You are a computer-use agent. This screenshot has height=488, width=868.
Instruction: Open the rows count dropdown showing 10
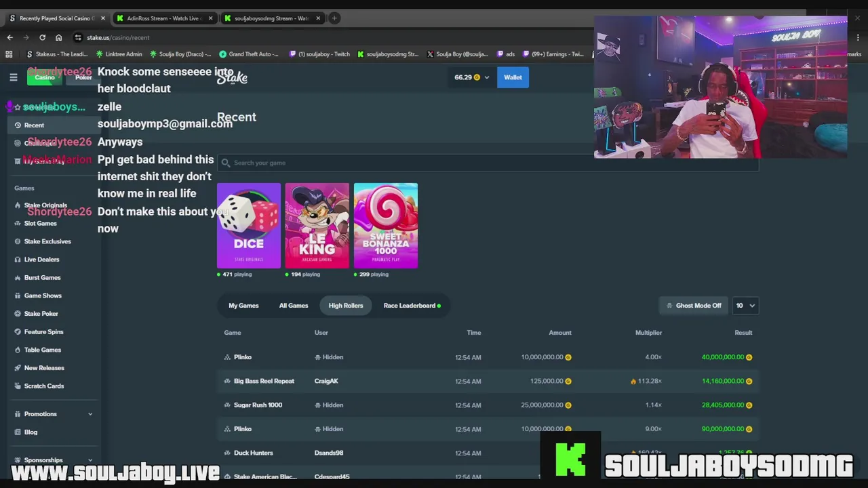tap(745, 306)
